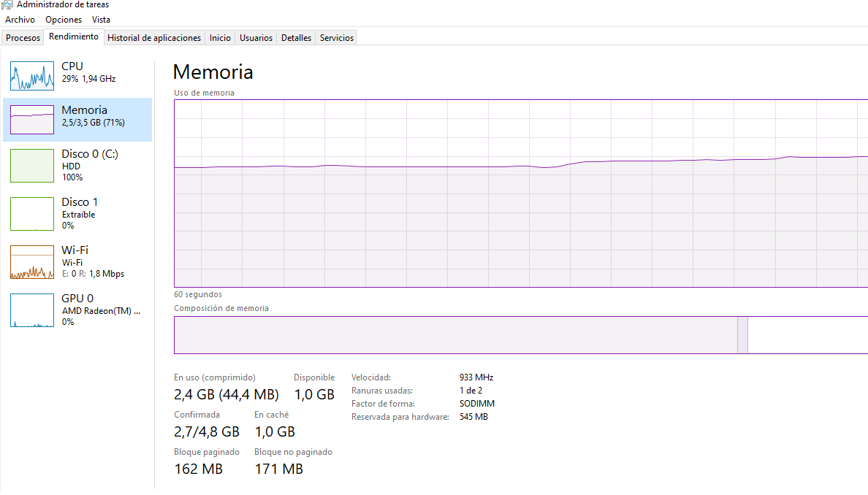This screenshot has width=868, height=495.
Task: Select AMD Radeon GPU 0 label text
Action: [101, 310]
